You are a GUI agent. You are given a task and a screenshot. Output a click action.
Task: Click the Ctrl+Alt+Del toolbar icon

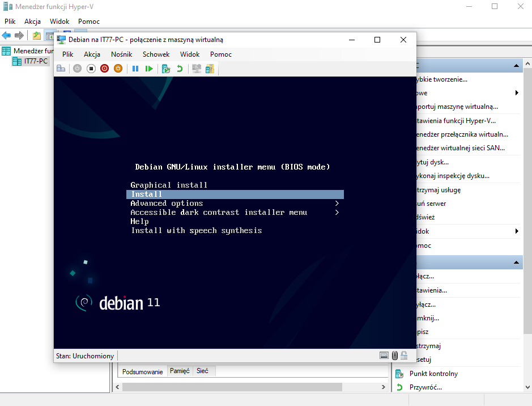coord(61,69)
